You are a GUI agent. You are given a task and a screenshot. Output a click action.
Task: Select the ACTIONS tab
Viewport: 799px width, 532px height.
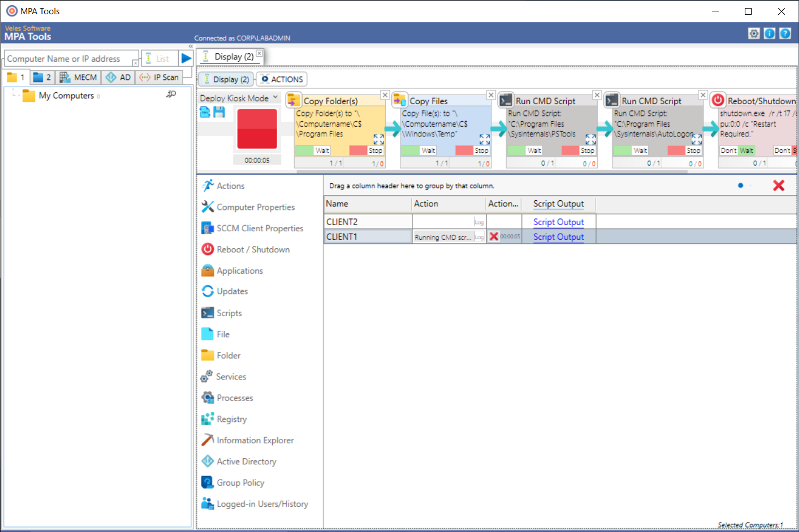[282, 79]
